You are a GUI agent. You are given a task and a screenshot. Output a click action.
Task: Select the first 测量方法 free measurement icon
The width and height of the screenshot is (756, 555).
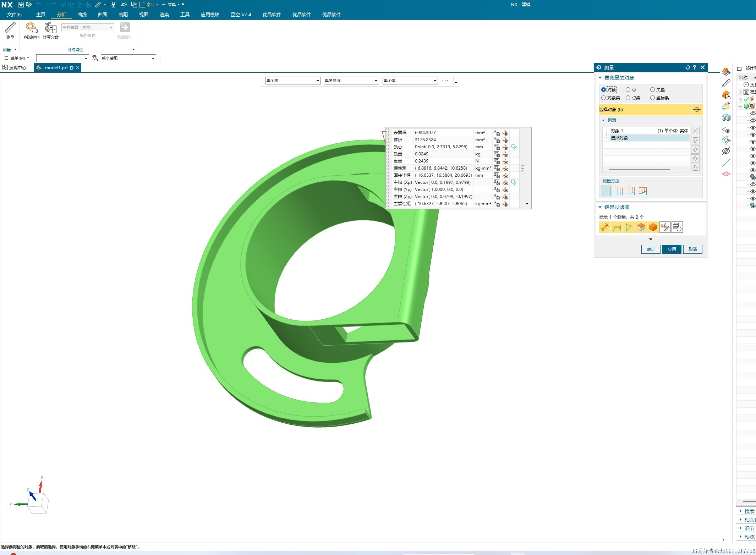[607, 191]
